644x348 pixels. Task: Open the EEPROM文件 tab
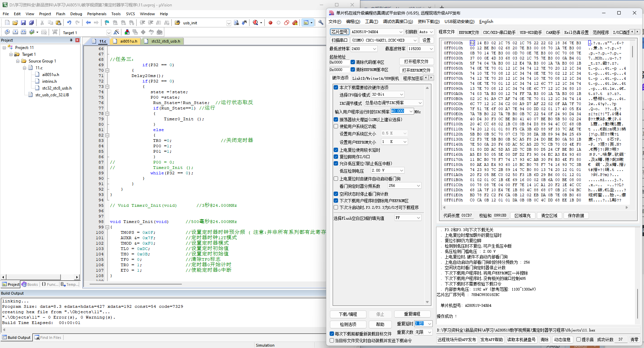469,32
